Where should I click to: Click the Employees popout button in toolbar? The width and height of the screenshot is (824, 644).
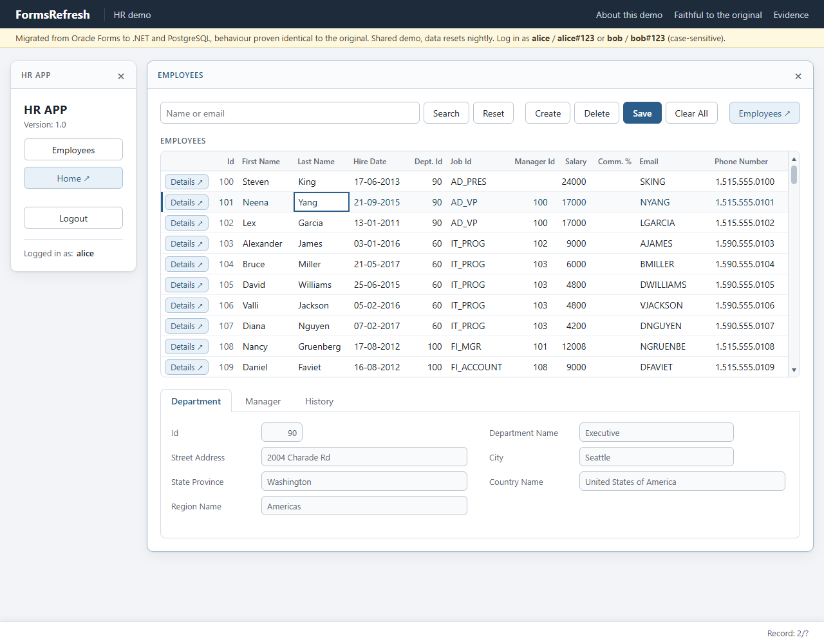pos(765,113)
